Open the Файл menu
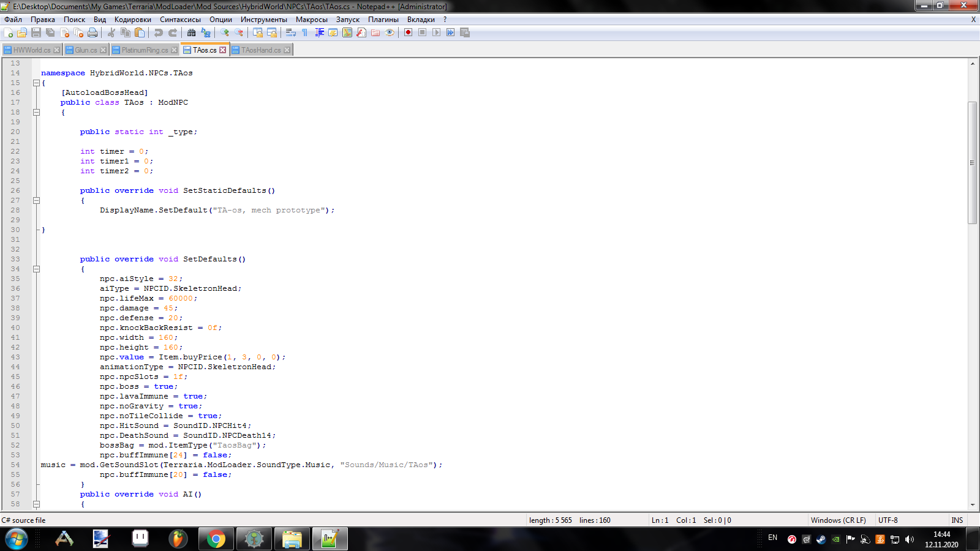 (13, 20)
